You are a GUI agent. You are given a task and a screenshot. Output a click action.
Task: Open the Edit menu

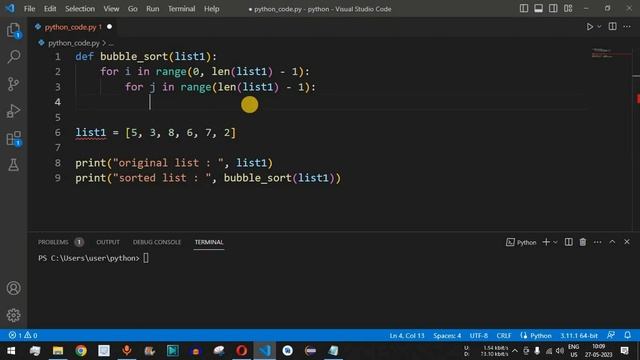pos(50,9)
